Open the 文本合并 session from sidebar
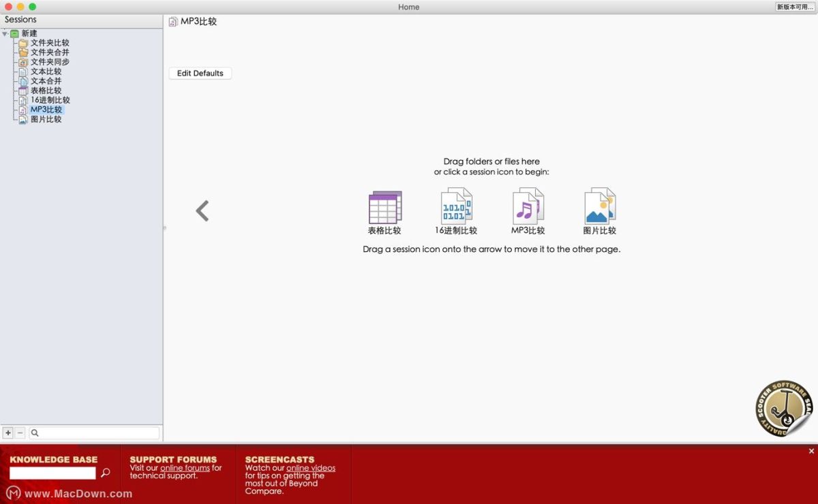818x504 pixels. pyautogui.click(x=44, y=80)
